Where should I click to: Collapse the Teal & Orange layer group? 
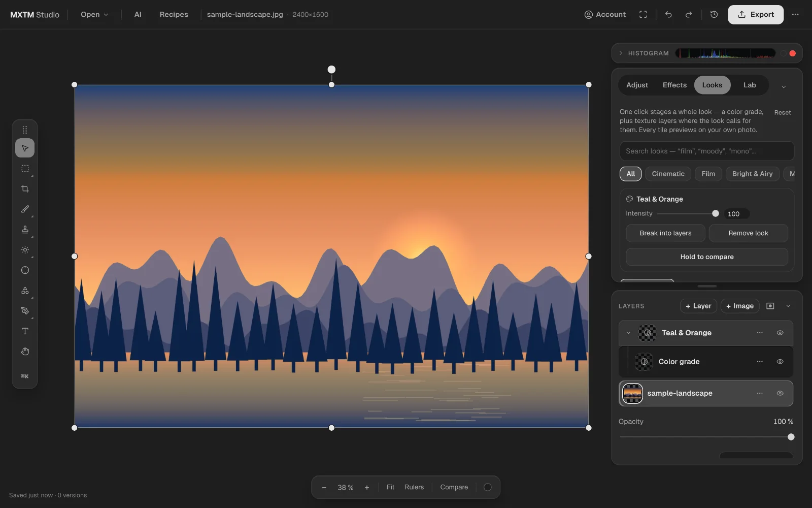(628, 333)
